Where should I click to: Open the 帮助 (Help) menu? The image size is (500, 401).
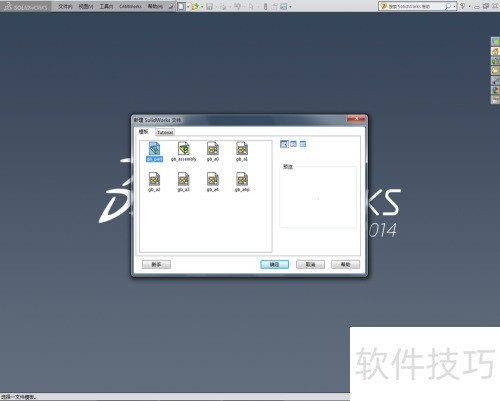(x=155, y=6)
